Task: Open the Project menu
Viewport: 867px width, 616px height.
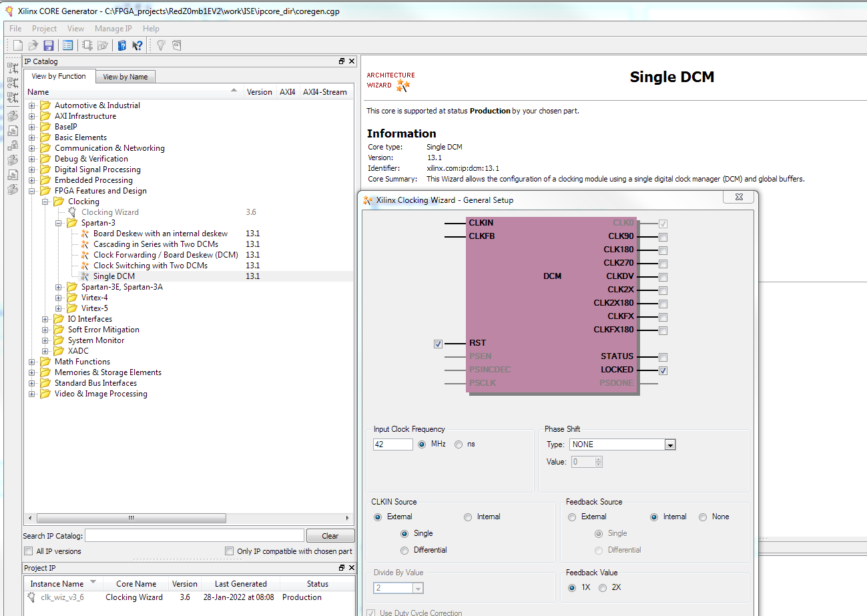Action: point(45,29)
